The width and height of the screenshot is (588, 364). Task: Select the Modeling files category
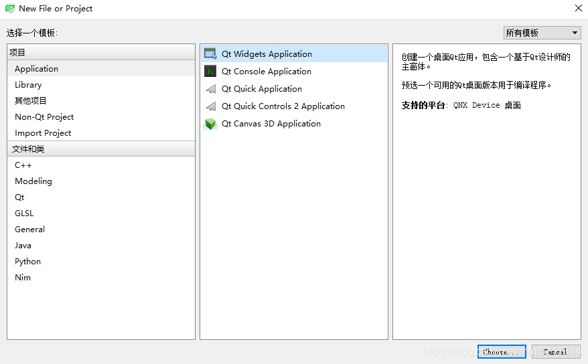pyautogui.click(x=101, y=181)
